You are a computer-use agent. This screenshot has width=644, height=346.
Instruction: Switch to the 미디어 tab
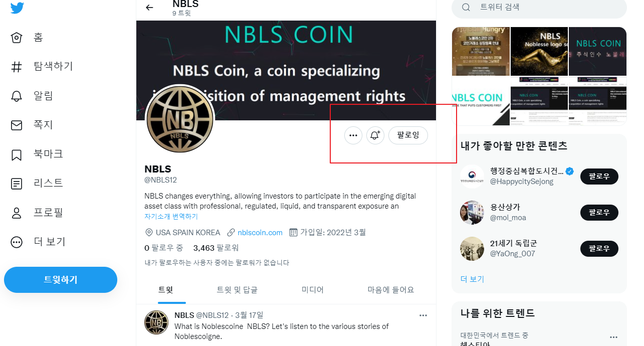coord(313,290)
